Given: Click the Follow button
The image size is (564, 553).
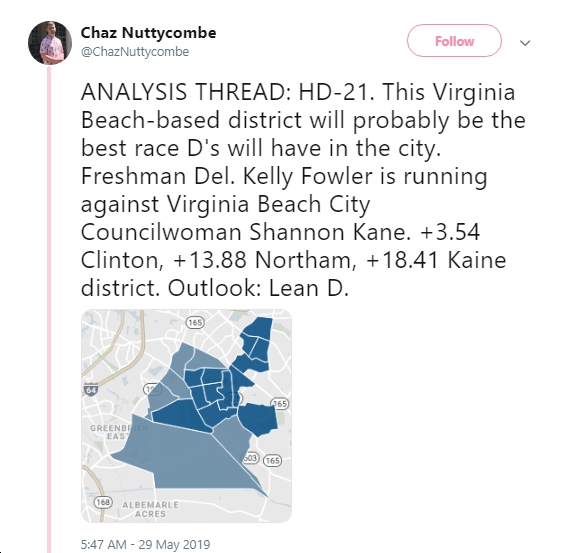Looking at the screenshot, I should point(454,41).
